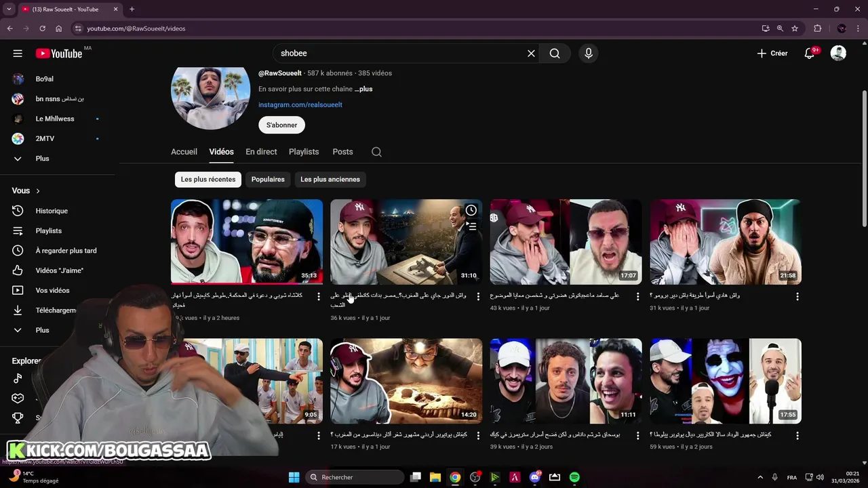Select the Les plus récentes filter chip
Viewport: 868px width, 488px height.
coord(208,180)
